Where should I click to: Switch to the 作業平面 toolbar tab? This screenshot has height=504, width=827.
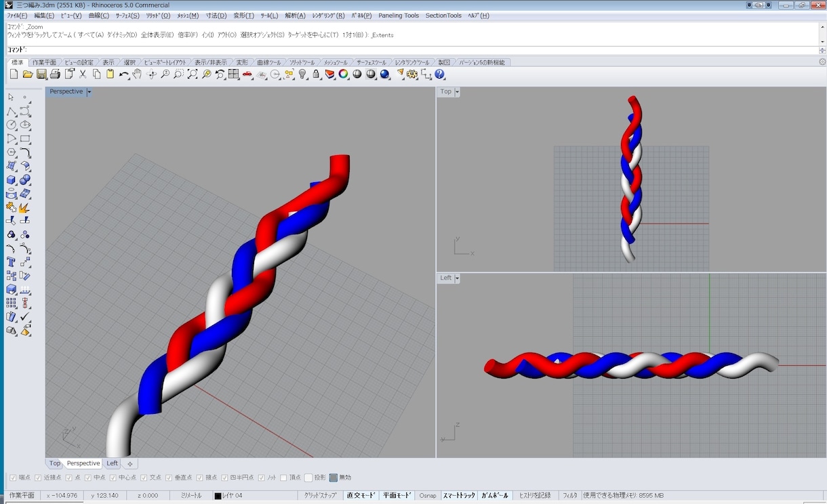tap(44, 62)
